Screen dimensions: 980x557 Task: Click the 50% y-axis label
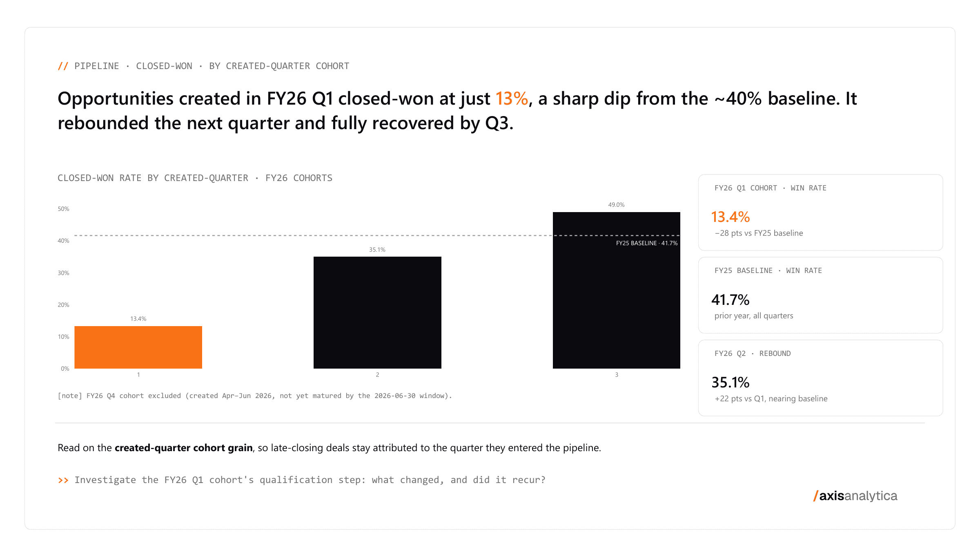[x=63, y=209]
